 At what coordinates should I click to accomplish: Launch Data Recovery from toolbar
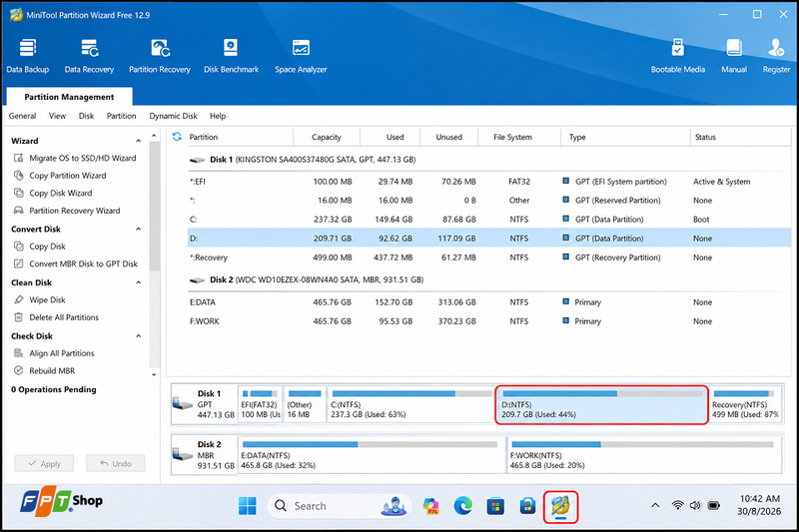(x=89, y=56)
